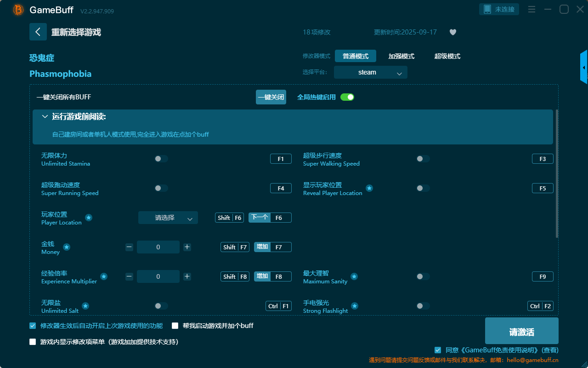This screenshot has width=588, height=368.
Task: Click the vertical scrollbar of the cheat list
Action: pyautogui.click(x=557, y=173)
